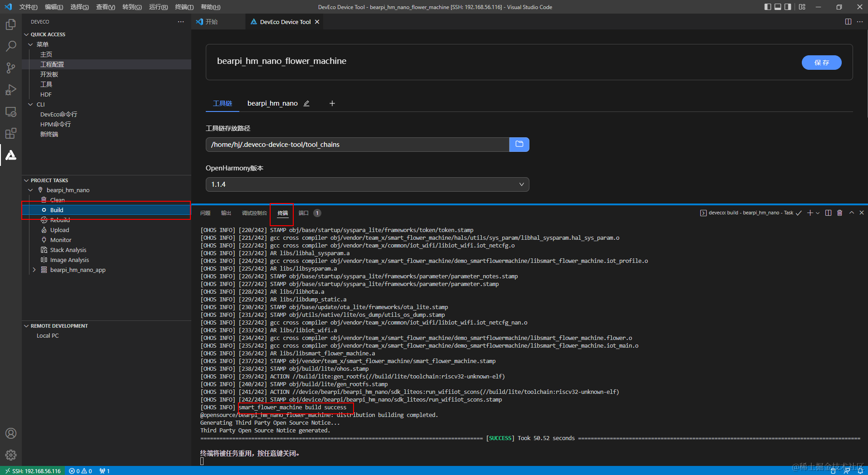Open the Search view in activity bar

(11, 46)
